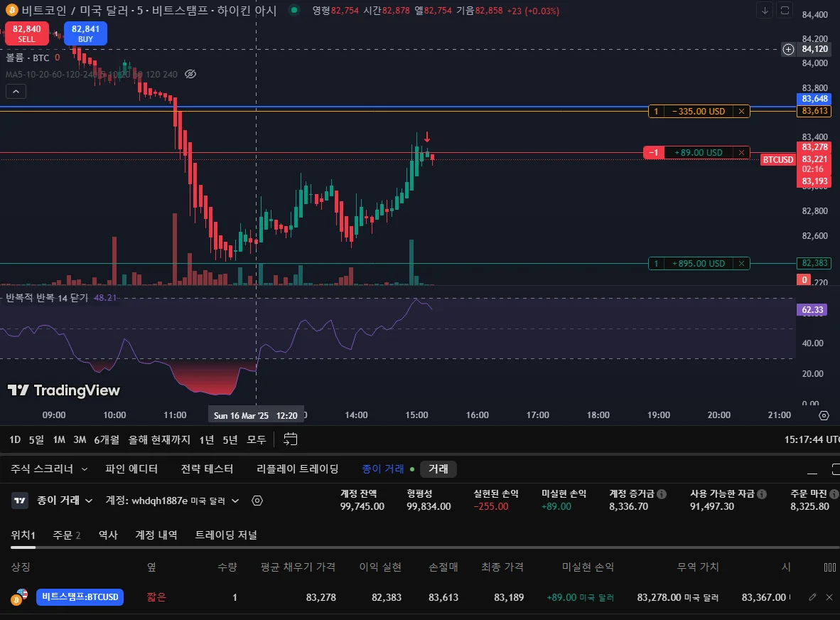This screenshot has height=620, width=840.
Task: Click the 15:17:44 UTC clock
Action: click(x=812, y=440)
